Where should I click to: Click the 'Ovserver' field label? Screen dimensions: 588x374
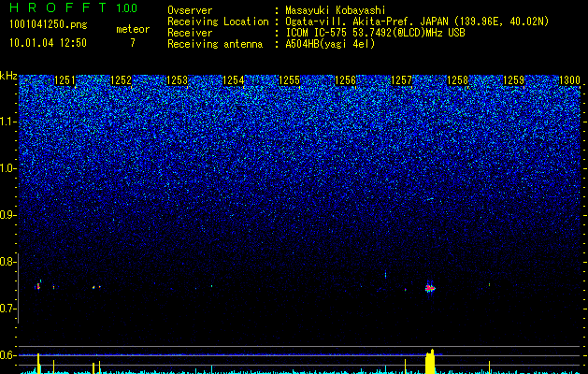pyautogui.click(x=190, y=10)
